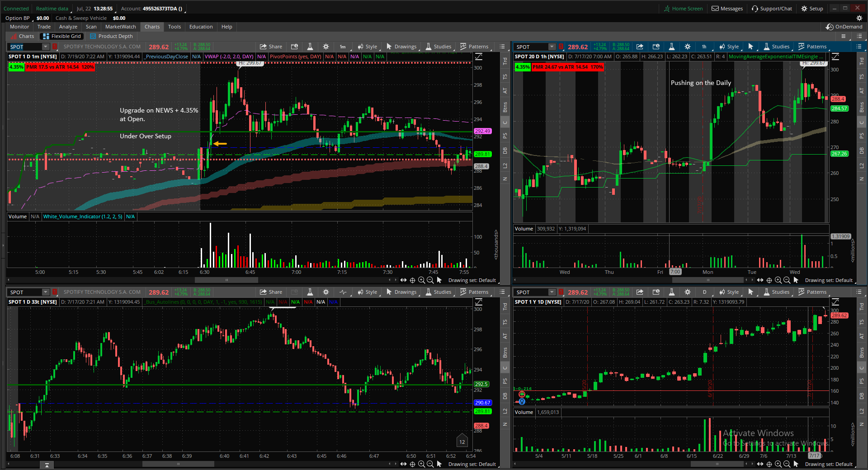Open chart settings gear on SPOT 1m chart

[326, 47]
